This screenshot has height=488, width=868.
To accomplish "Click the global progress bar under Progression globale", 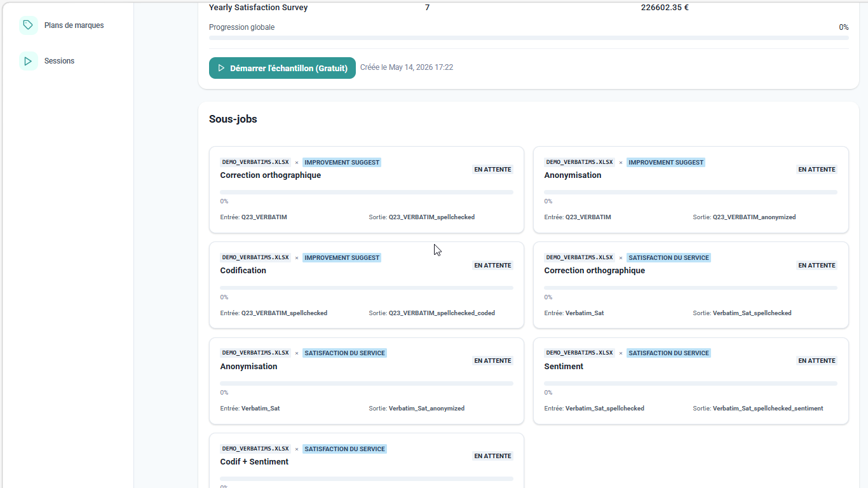I will [x=529, y=38].
